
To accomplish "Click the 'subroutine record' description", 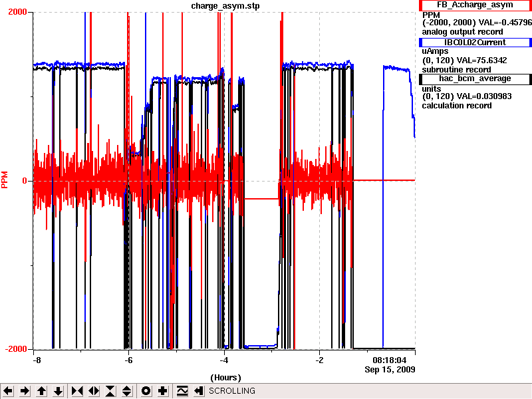I will tap(456, 70).
